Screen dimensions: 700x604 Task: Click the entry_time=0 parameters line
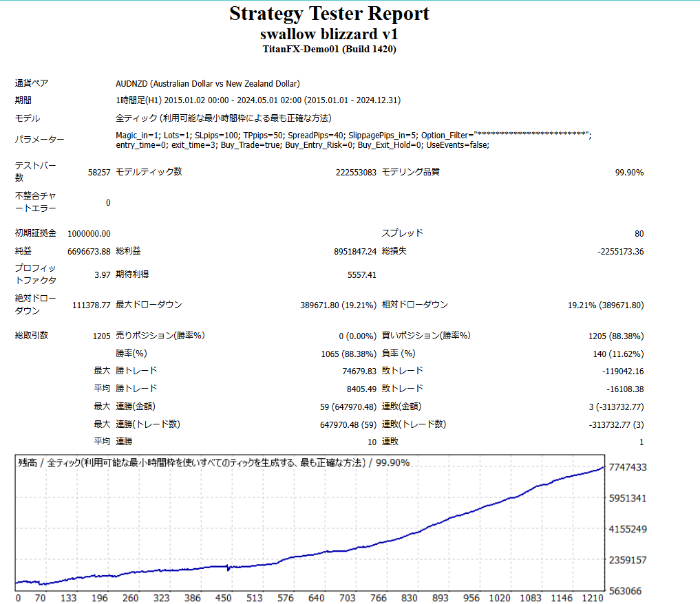click(x=302, y=145)
